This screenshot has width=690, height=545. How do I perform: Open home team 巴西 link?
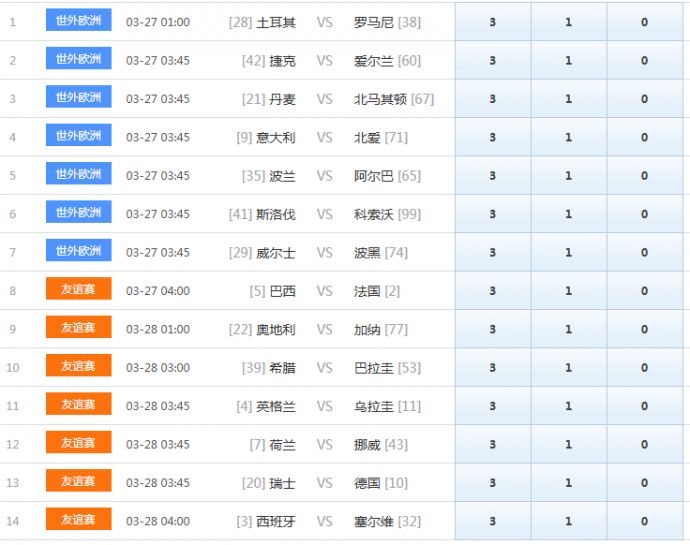coord(283,291)
